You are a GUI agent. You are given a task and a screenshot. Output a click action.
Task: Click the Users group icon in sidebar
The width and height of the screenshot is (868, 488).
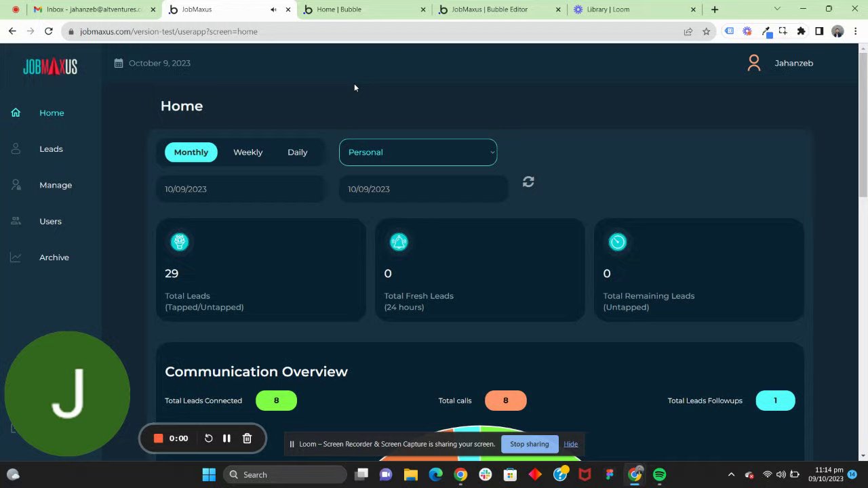click(16, 221)
